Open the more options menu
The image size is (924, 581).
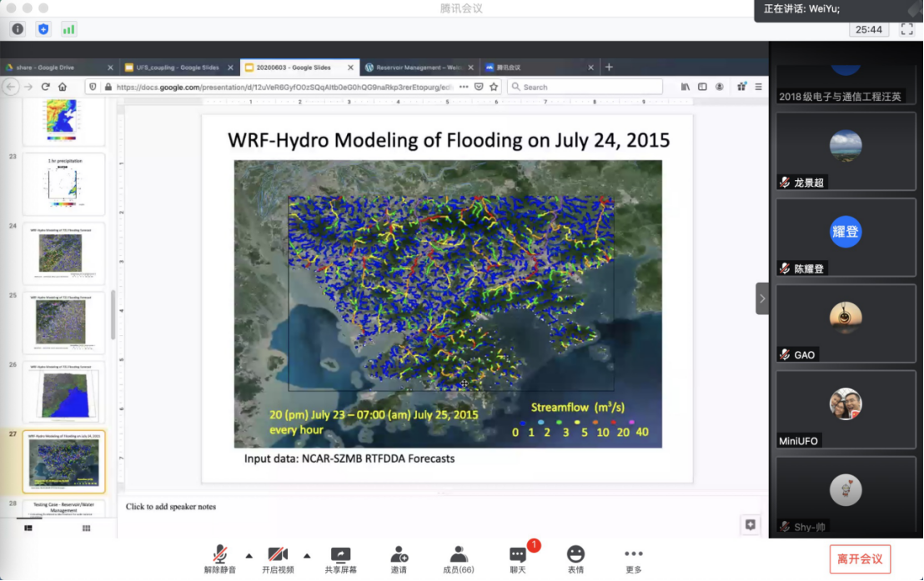click(x=634, y=559)
